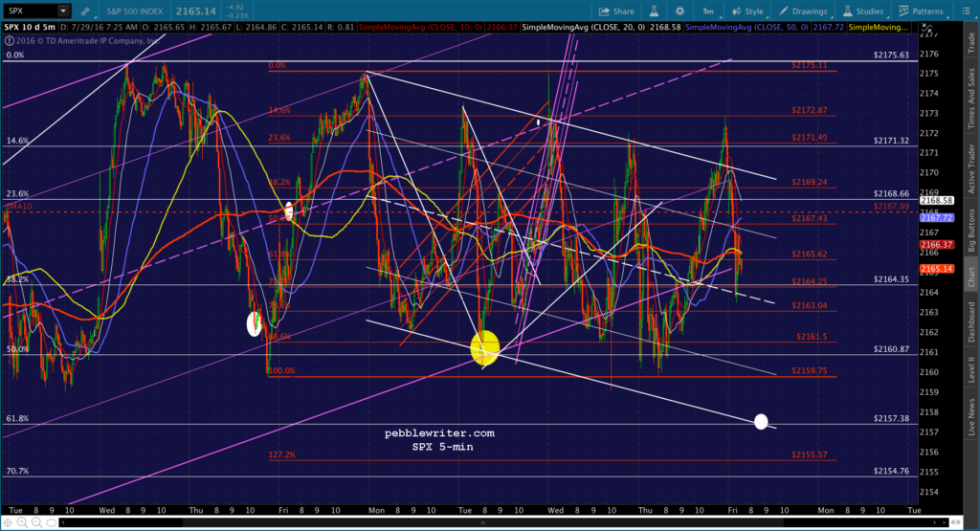Open the Times And Sales side tab
The image size is (980, 531).
[971, 100]
